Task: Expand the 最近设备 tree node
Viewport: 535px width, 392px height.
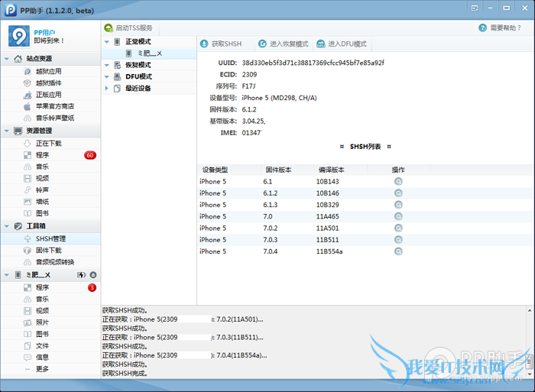Action: pos(106,89)
